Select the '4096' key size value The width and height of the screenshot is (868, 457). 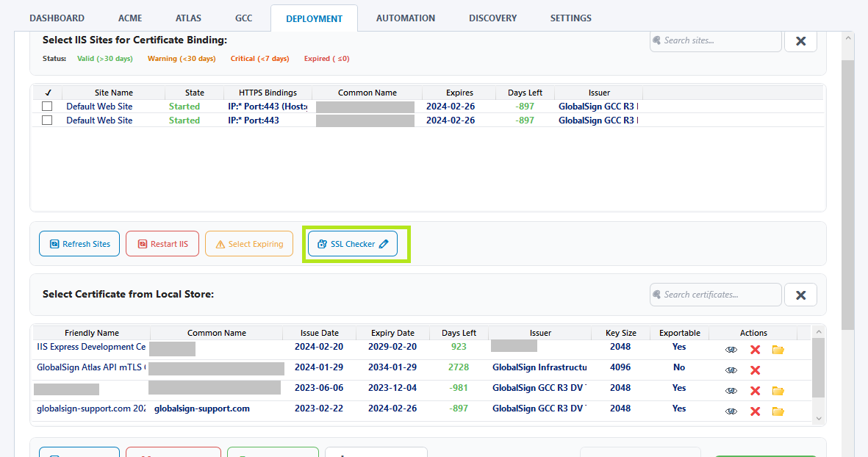coord(620,367)
